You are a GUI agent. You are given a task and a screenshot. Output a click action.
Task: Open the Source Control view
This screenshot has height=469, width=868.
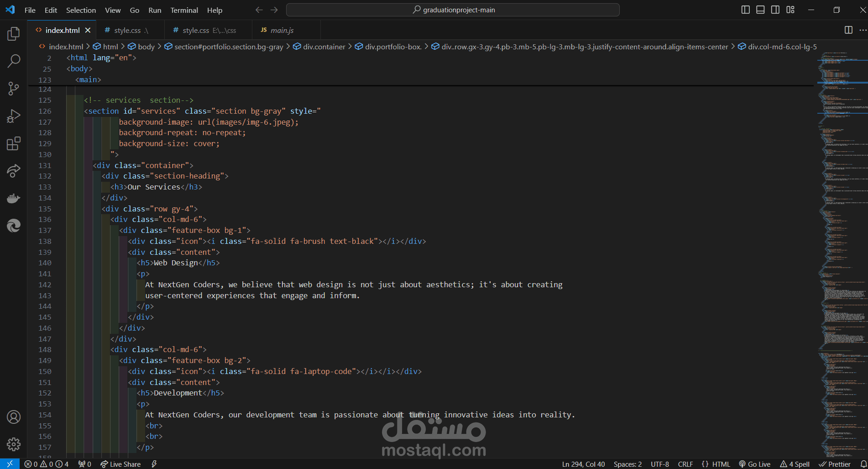click(14, 88)
